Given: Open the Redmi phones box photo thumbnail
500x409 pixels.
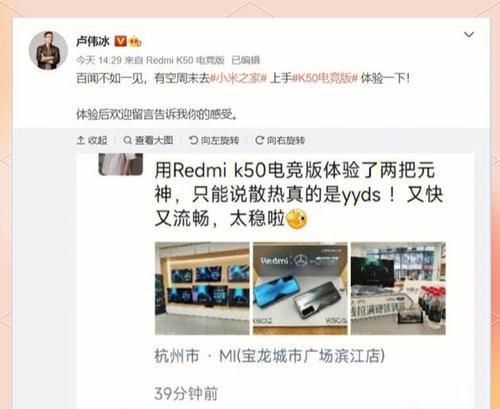Looking at the screenshot, I should tap(300, 288).
